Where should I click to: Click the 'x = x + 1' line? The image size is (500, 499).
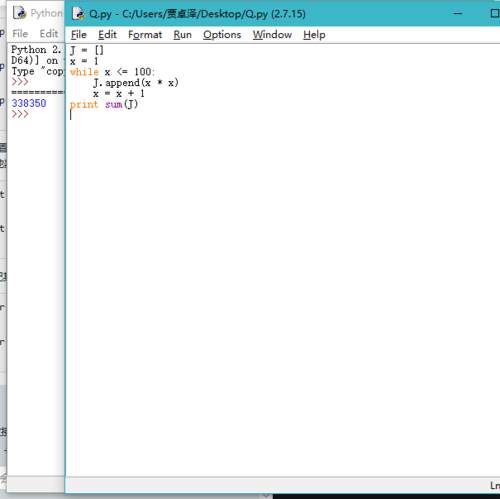click(119, 94)
